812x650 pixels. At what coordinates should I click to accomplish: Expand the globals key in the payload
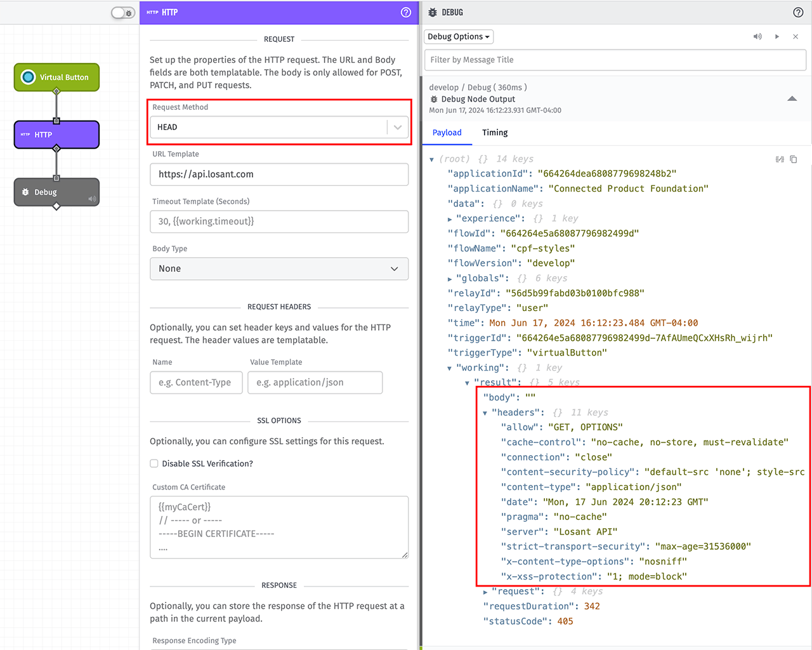tap(450, 278)
